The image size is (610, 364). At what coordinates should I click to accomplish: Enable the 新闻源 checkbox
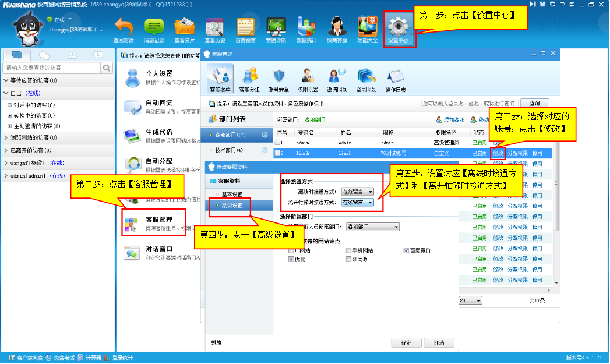pos(348,259)
